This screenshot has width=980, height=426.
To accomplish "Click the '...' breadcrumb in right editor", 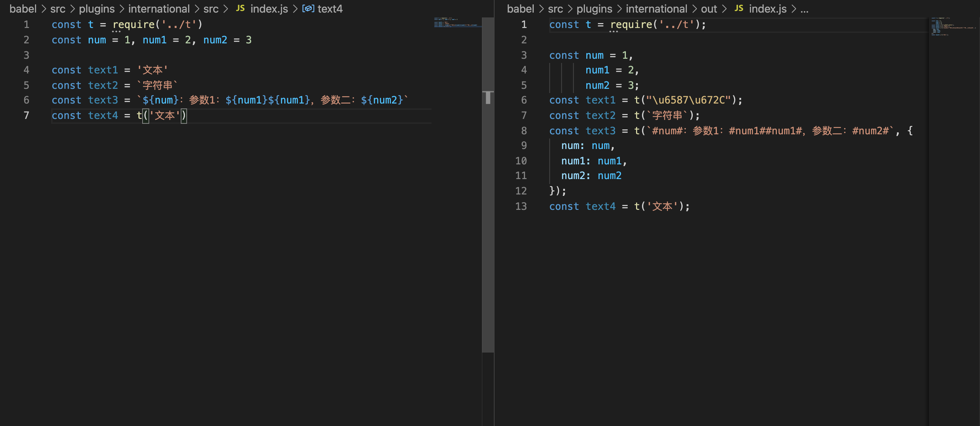I will click(x=804, y=8).
